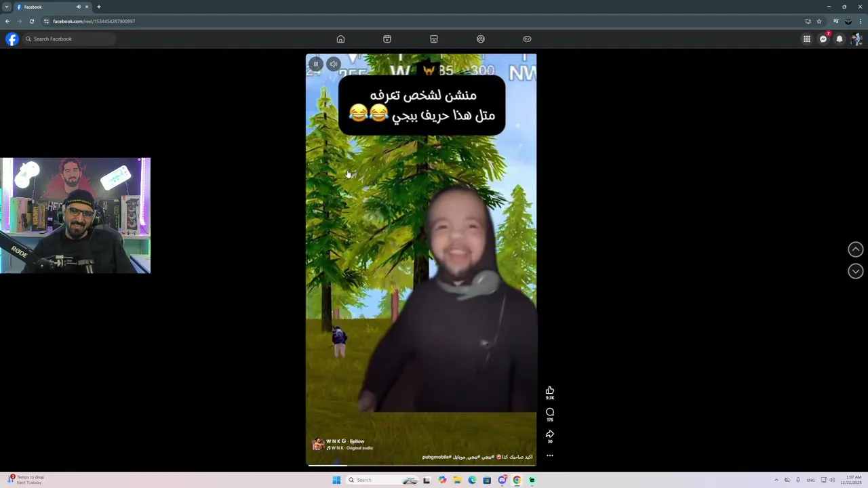Open Microsoft Edge from taskbar
This screenshot has height=488, width=868.
click(x=472, y=480)
